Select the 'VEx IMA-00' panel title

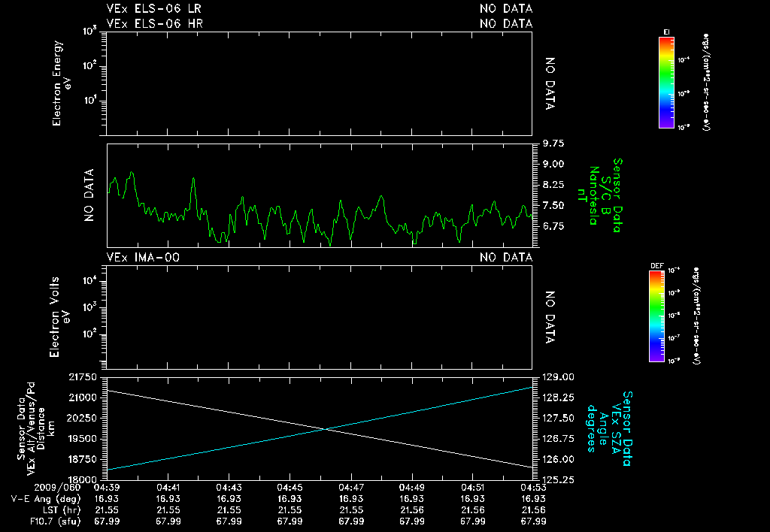(x=143, y=257)
